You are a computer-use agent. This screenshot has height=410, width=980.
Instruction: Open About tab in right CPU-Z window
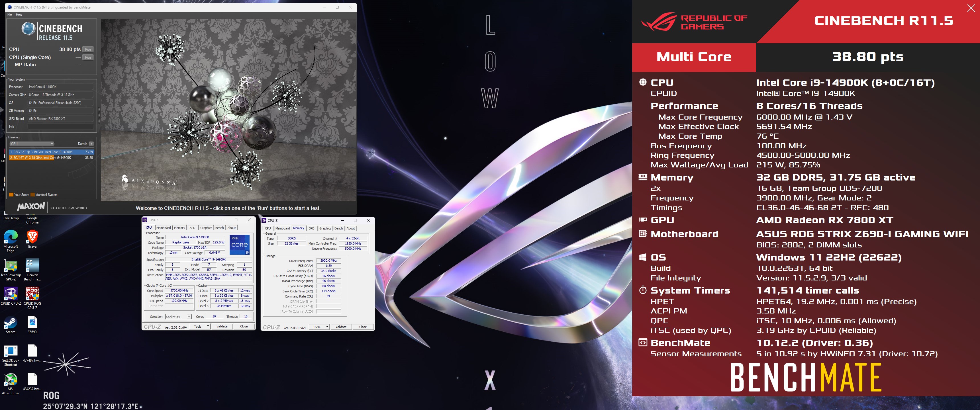(x=351, y=229)
